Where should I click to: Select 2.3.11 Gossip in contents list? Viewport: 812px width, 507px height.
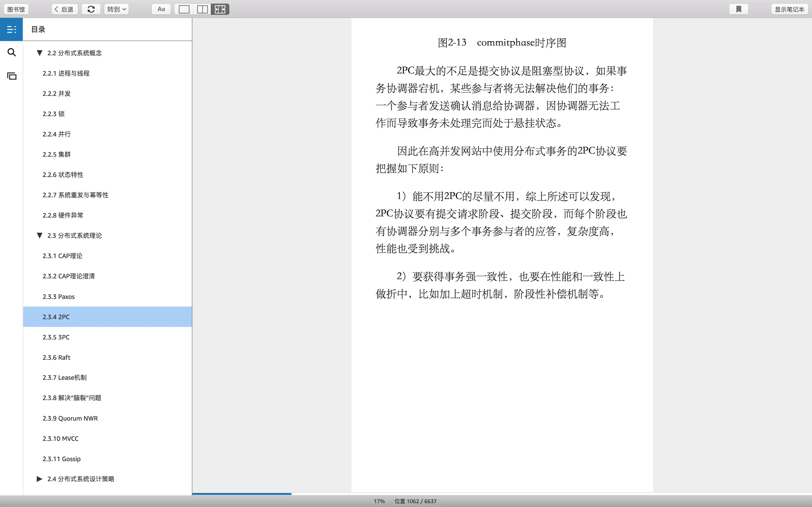click(x=61, y=459)
